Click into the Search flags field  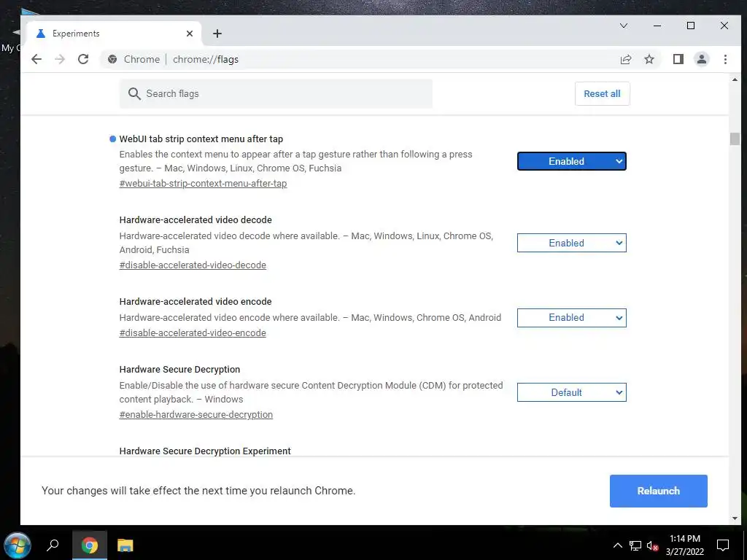[276, 94]
